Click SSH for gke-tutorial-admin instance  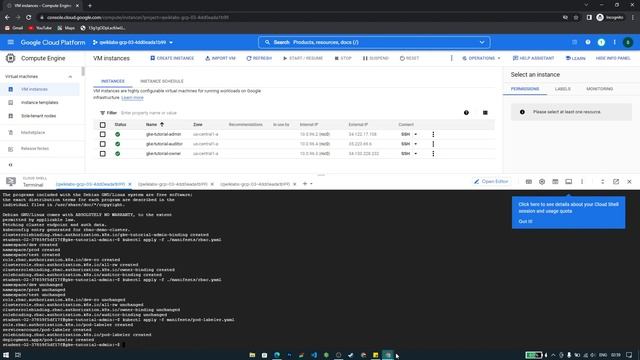(405, 134)
